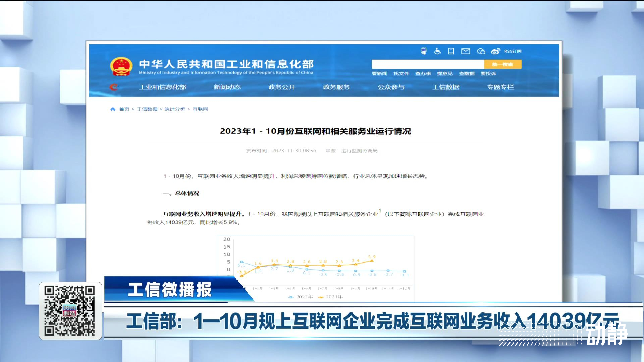This screenshot has width=644, height=362.
Task: Click the QR code thumbnail
Action: click(70, 310)
